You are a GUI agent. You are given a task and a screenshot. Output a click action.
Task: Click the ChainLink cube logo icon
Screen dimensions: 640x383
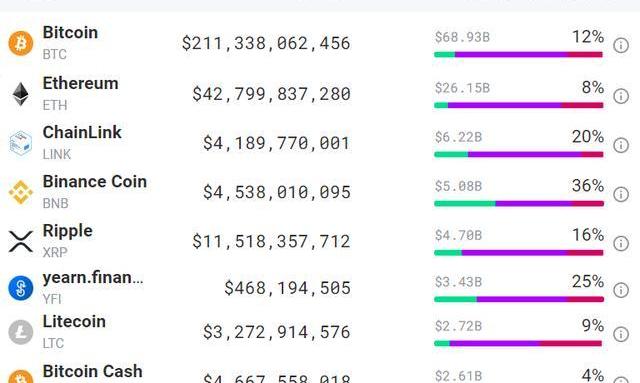20,143
